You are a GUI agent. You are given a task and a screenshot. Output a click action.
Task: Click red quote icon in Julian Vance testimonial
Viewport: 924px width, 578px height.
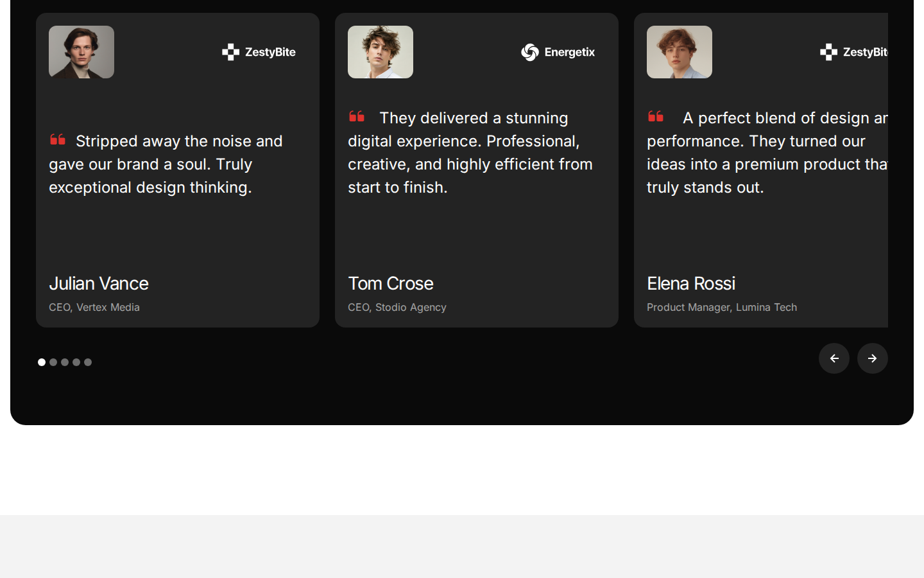click(x=58, y=139)
